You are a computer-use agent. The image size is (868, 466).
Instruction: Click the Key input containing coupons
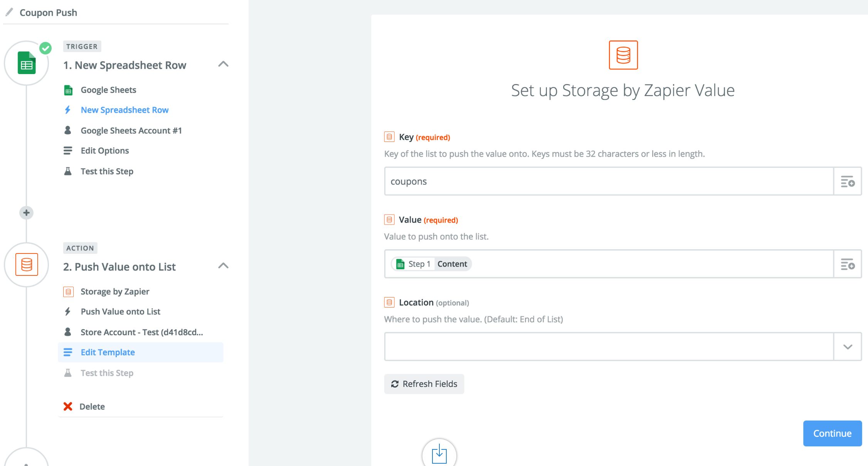click(x=609, y=181)
